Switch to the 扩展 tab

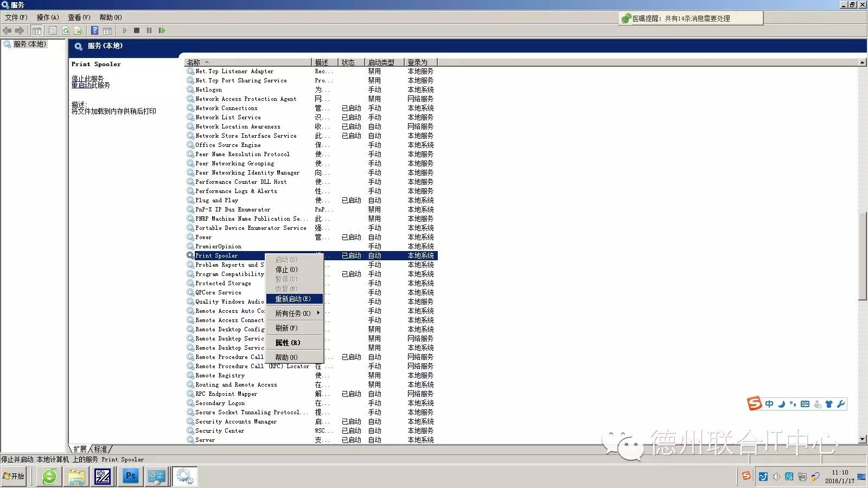coord(80,449)
